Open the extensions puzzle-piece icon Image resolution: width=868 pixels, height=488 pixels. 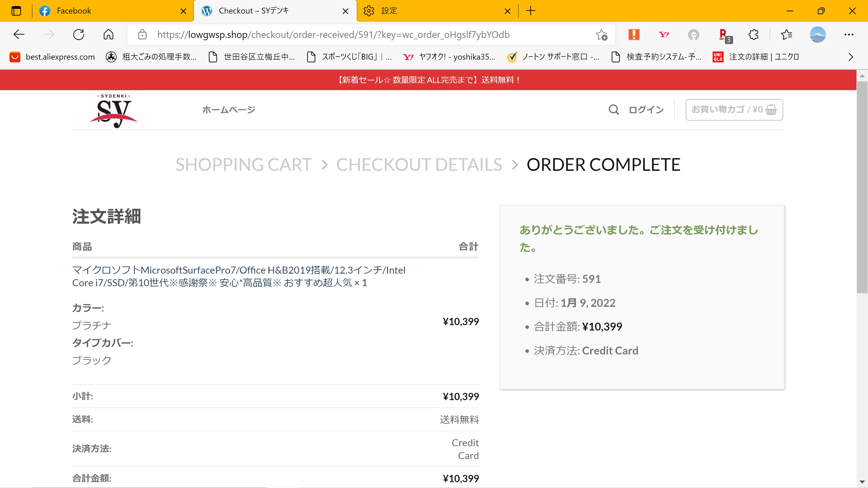[753, 34]
